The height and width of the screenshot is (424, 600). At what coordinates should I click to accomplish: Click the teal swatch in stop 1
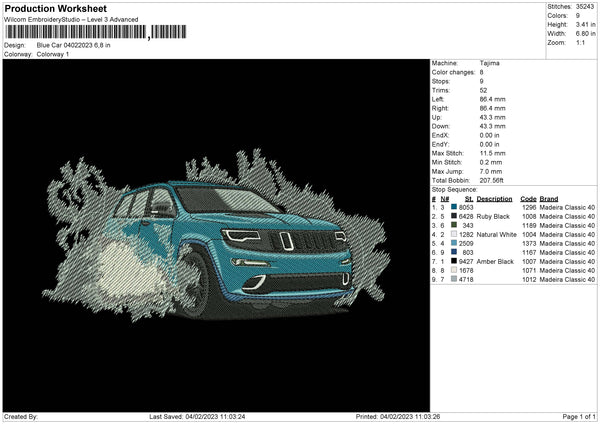pos(456,206)
